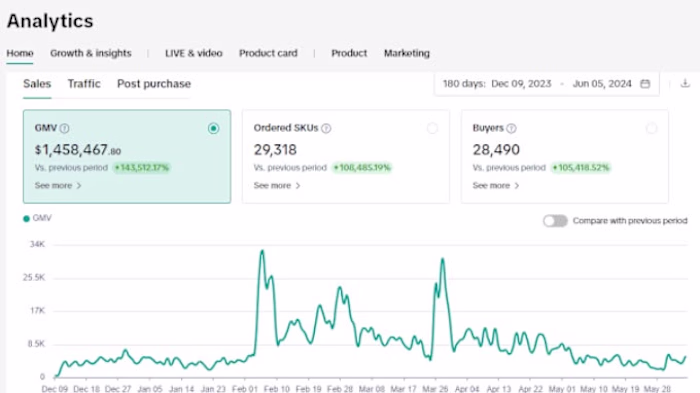Switch to the Marketing tab
Viewport: 700px width, 393px height.
tap(407, 53)
